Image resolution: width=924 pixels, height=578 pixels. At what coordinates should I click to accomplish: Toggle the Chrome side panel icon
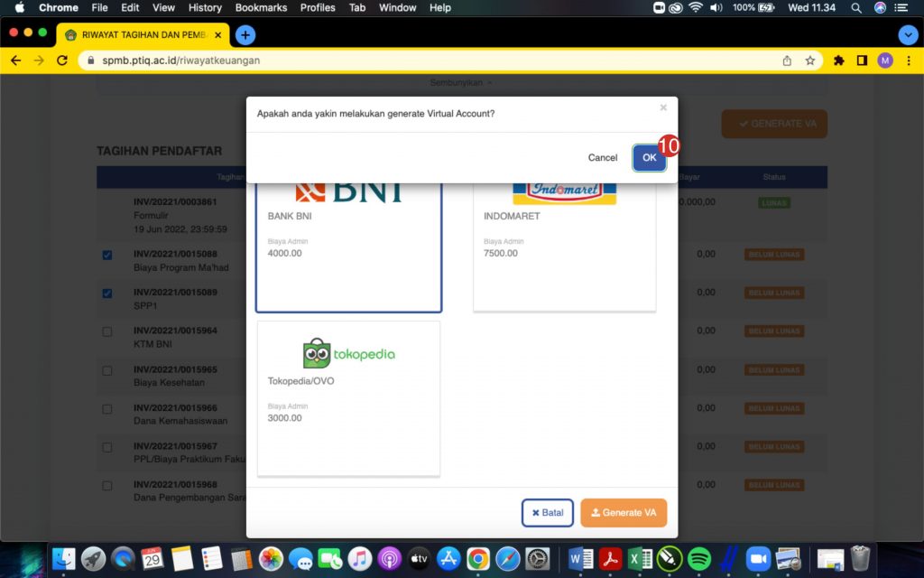click(x=862, y=61)
